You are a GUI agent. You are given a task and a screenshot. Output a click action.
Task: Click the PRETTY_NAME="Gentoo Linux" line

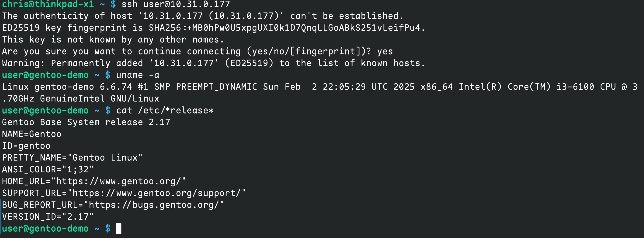click(72, 158)
